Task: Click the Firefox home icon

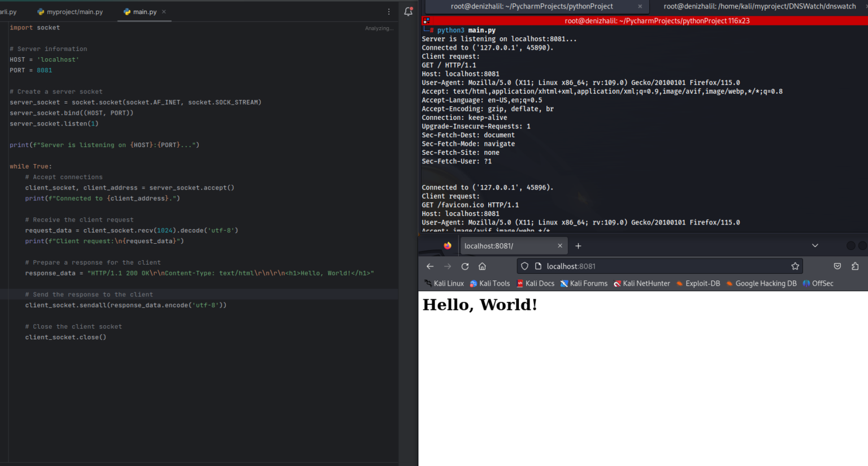Action: pyautogui.click(x=482, y=266)
